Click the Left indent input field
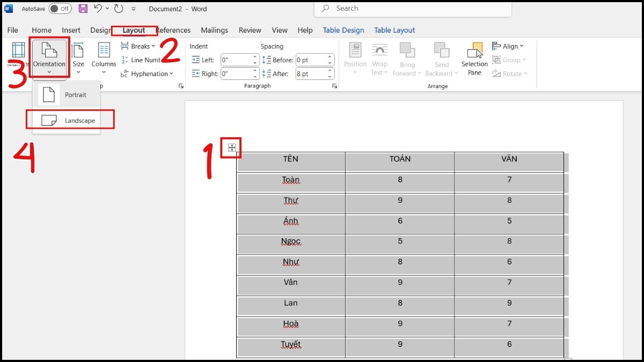The height and width of the screenshot is (362, 644). [236, 60]
